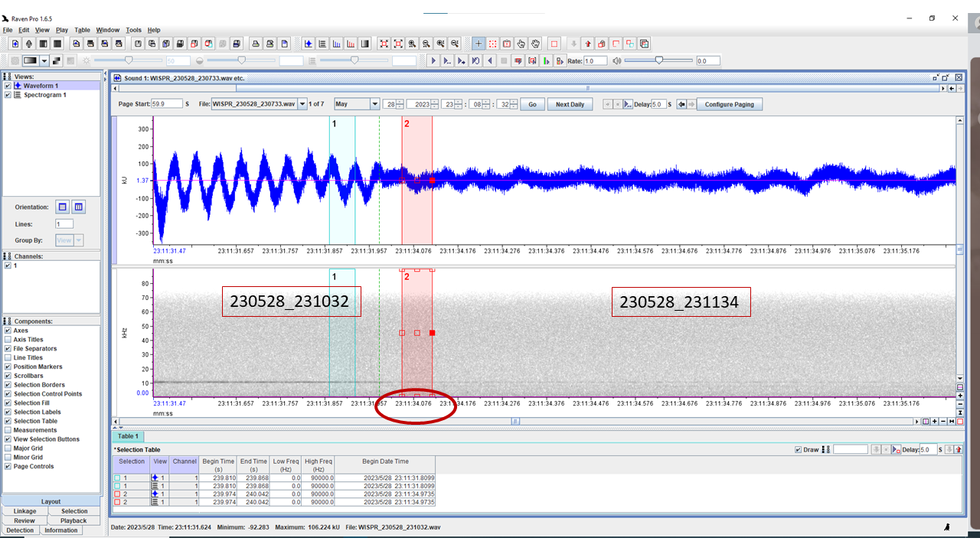
Task: Select the Table 1 tab
Action: coord(128,436)
